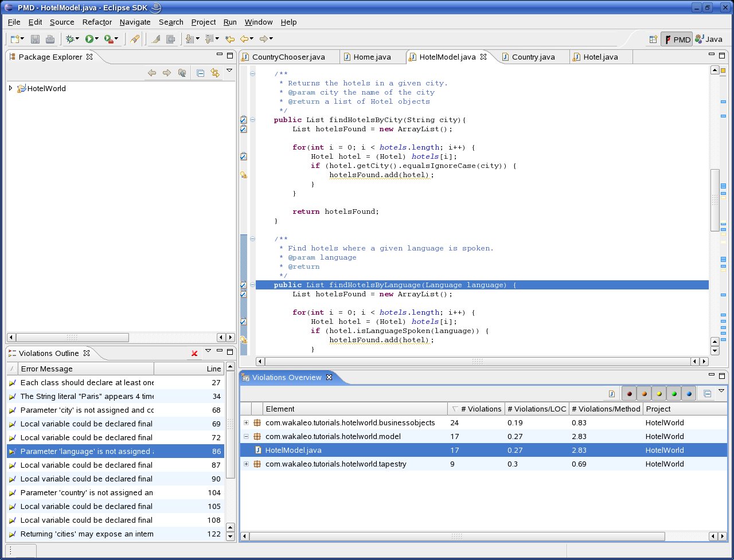The height and width of the screenshot is (560, 734).
Task: Expand the businessobjects package row
Action: coord(246,423)
